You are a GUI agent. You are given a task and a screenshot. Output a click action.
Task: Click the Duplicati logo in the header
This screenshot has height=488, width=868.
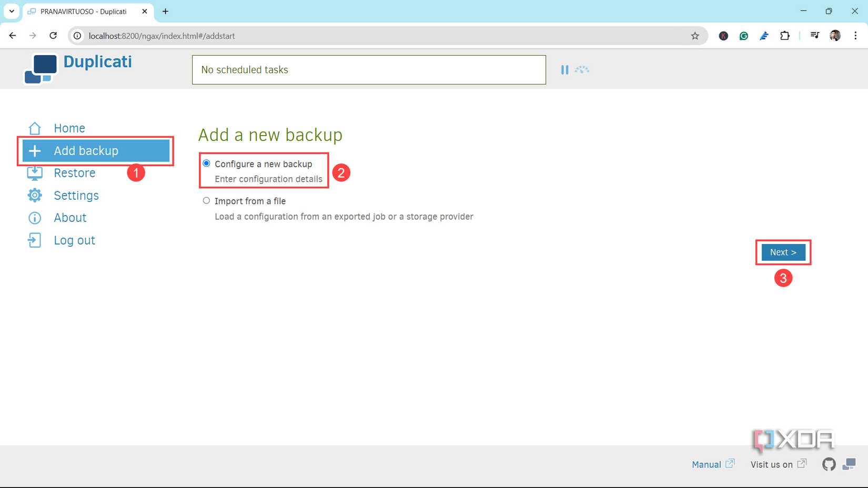tap(41, 69)
